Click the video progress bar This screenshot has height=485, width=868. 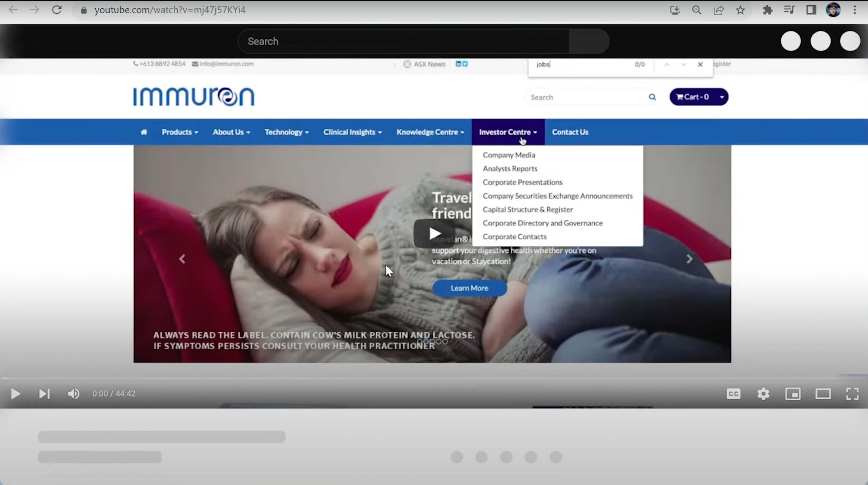[434, 378]
